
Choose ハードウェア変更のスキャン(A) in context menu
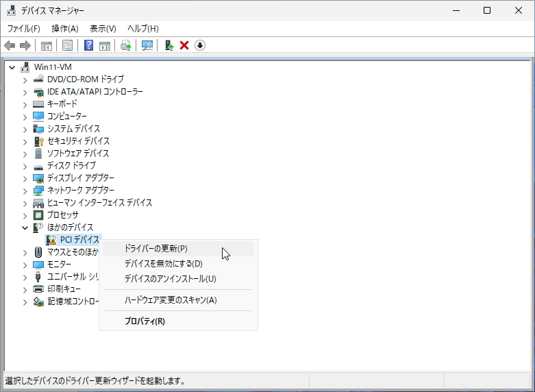click(x=178, y=300)
